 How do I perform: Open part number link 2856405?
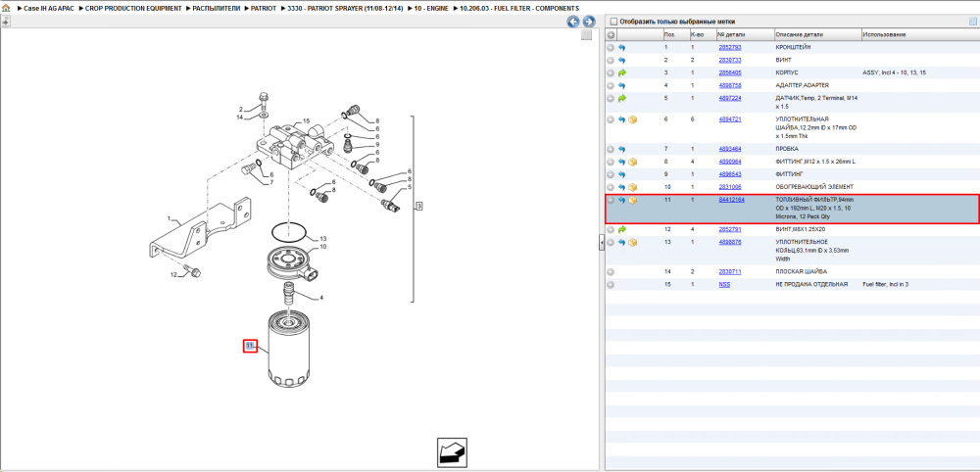(730, 73)
